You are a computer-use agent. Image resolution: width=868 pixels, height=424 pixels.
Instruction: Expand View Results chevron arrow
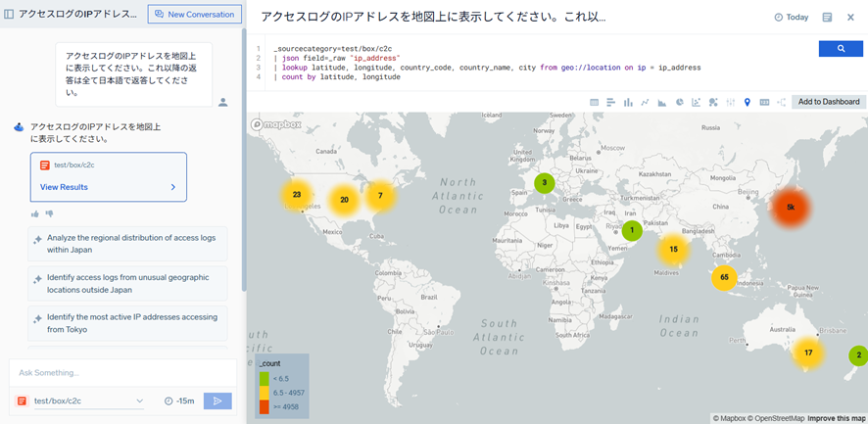coord(173,187)
